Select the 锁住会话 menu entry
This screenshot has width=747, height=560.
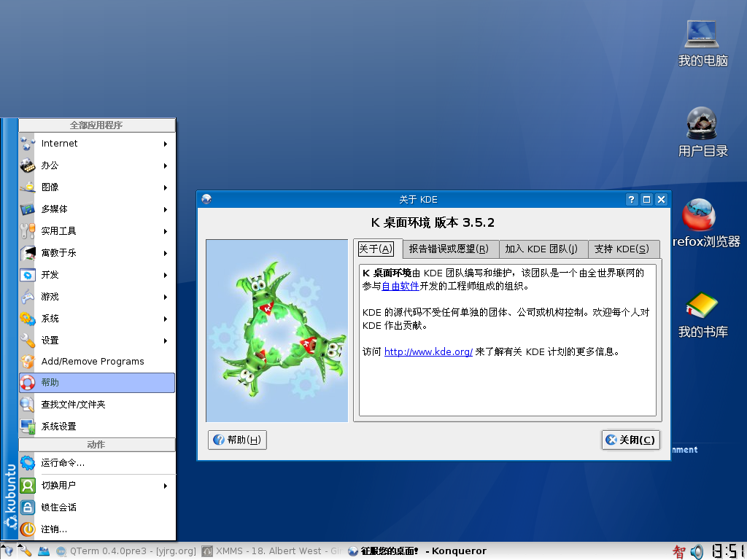coord(97,507)
